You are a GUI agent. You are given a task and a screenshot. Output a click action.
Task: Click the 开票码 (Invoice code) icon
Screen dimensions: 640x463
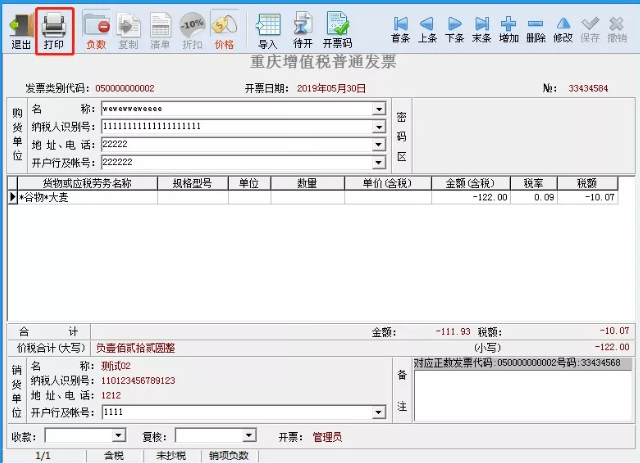pyautogui.click(x=338, y=28)
